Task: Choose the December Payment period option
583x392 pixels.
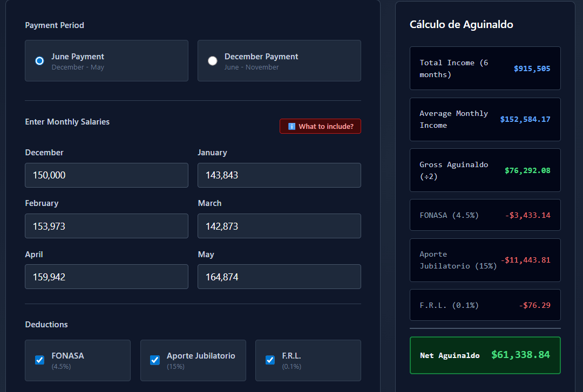Action: (x=213, y=61)
